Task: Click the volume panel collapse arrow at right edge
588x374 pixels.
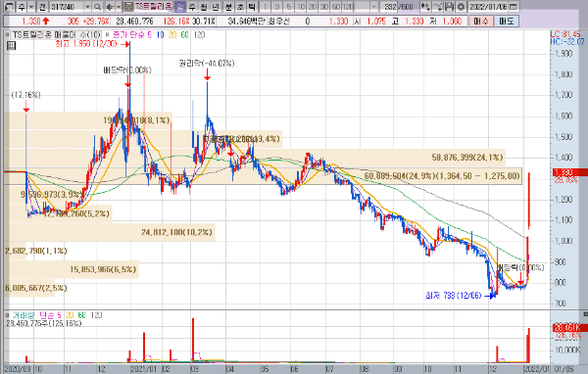Action: (585, 314)
